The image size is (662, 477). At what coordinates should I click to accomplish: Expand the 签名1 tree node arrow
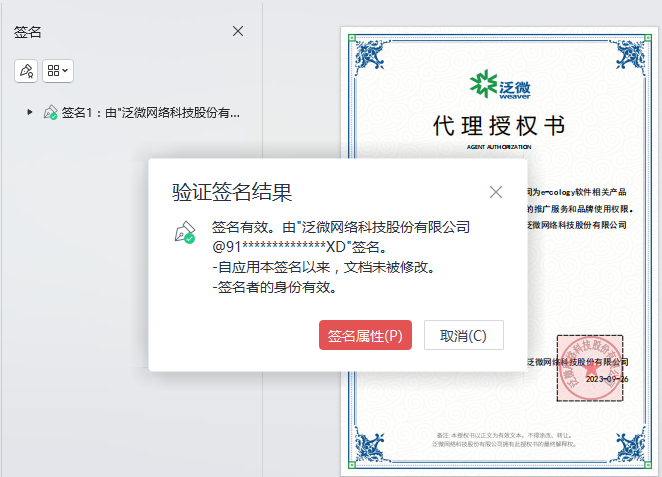(30, 112)
